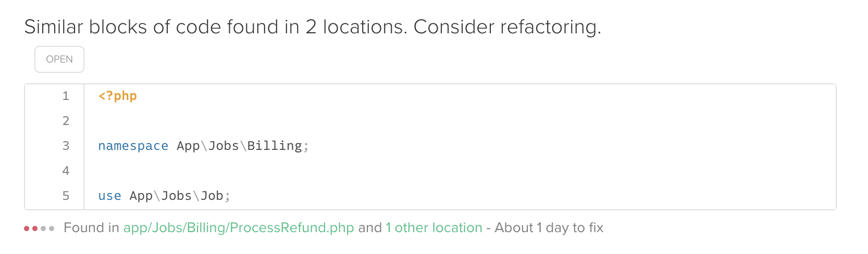
Task: Select line number 4 in gutter
Action: pos(66,171)
